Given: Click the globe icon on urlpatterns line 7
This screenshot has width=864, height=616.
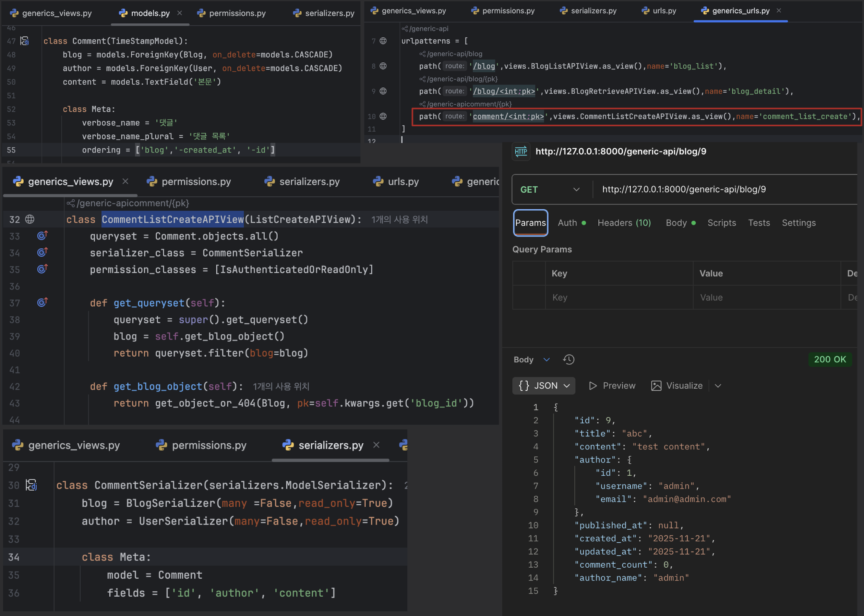Looking at the screenshot, I should coord(383,41).
